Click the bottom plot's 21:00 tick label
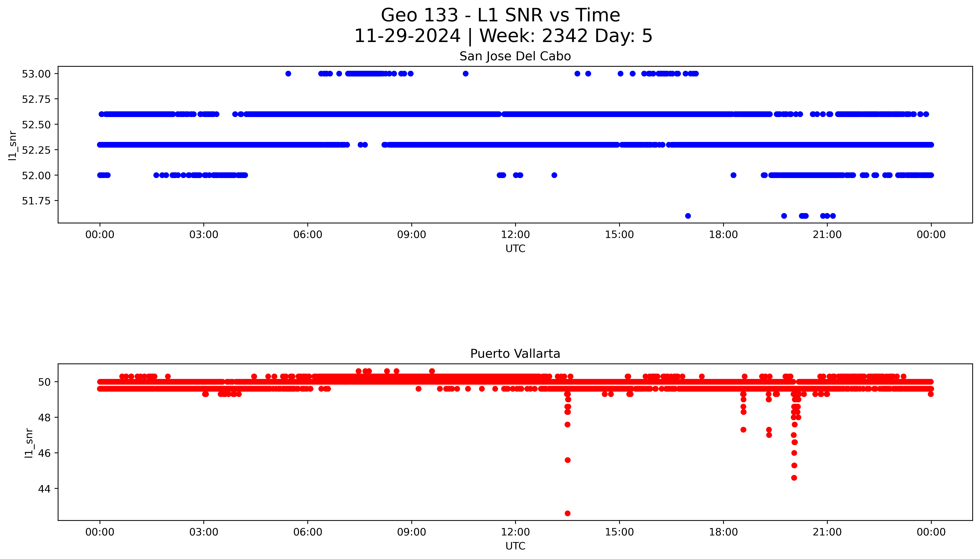980x559 pixels. coord(827,532)
